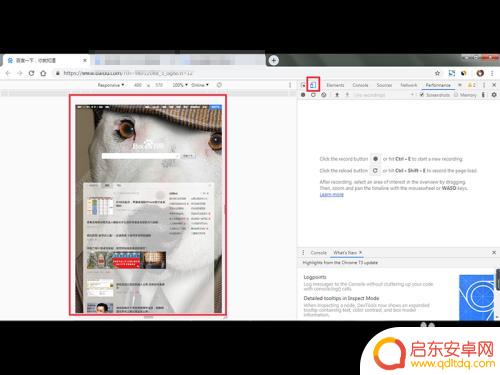This screenshot has height=375, width=500.
Task: Click the Baidu search input field
Action: pyautogui.click(x=140, y=156)
